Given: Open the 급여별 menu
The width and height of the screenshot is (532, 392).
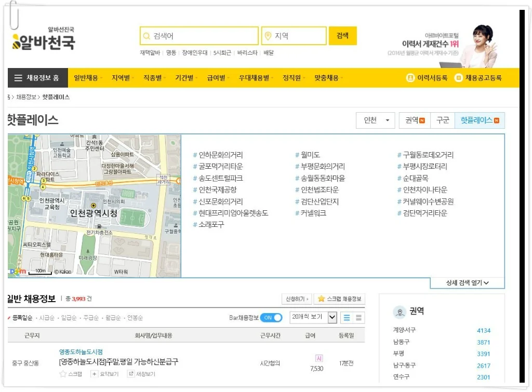Looking at the screenshot, I should (216, 78).
